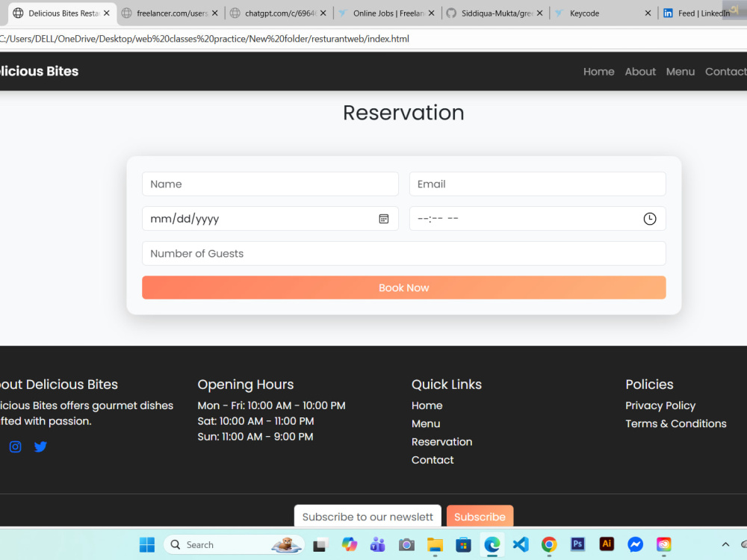Switch to Siddiqua-Mukta GitHub tab
The width and height of the screenshot is (747, 560).
495,13
